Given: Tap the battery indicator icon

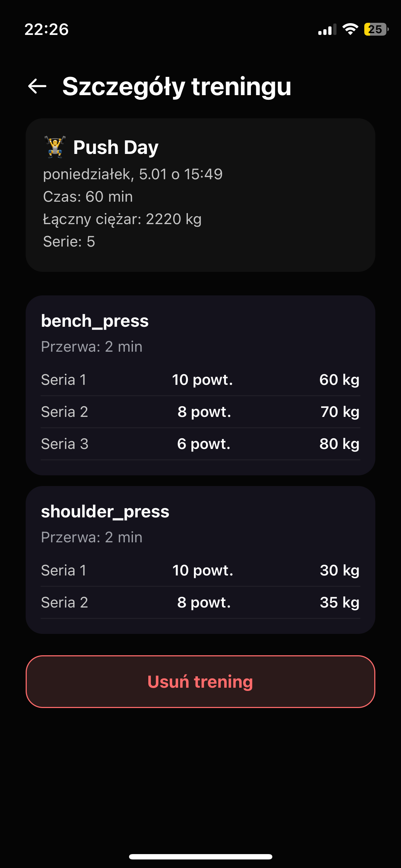Looking at the screenshot, I should pyautogui.click(x=376, y=29).
